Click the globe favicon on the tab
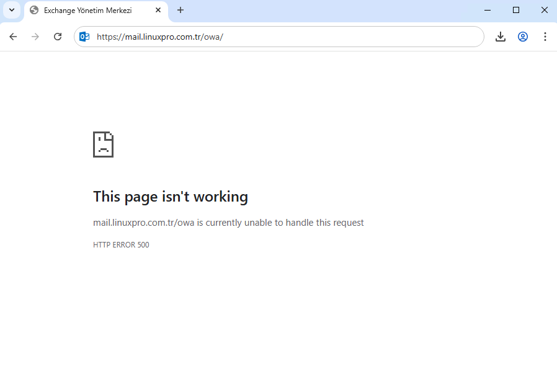Screen dimensions: 557x392 click(x=34, y=11)
